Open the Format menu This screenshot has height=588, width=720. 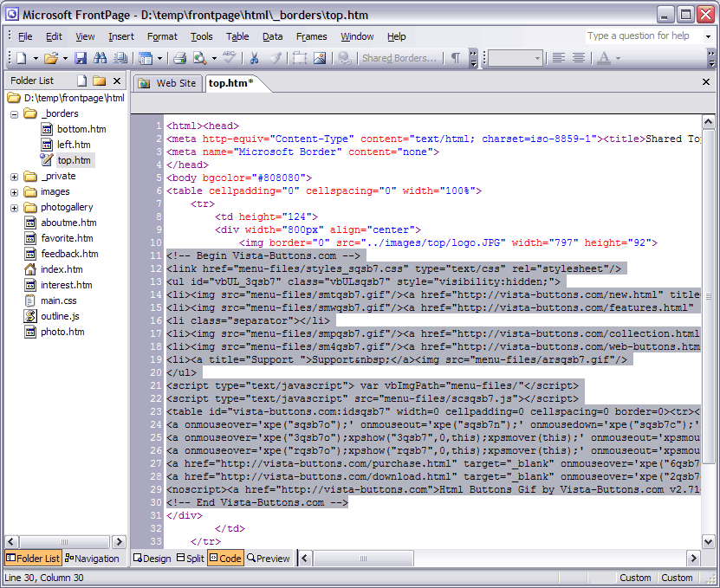162,36
